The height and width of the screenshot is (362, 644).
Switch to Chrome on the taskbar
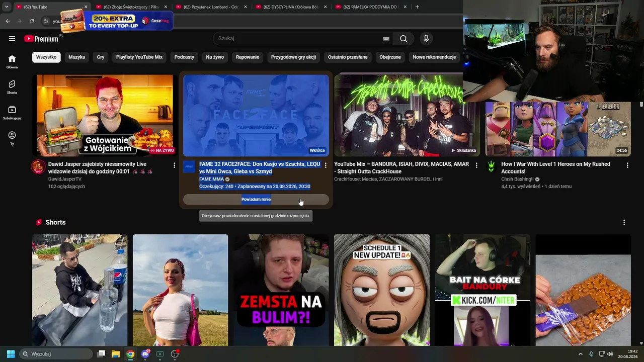[130, 354]
